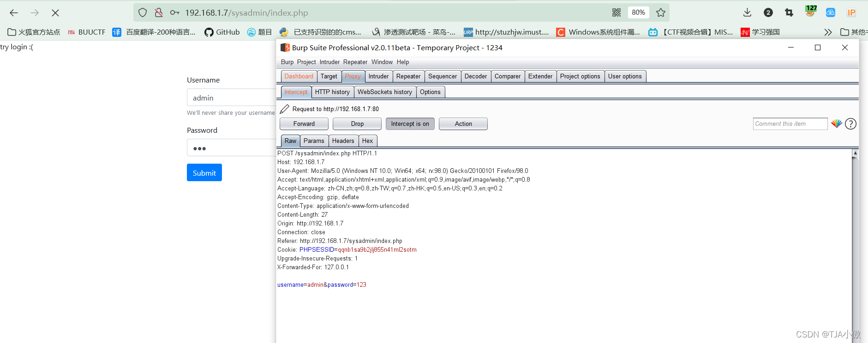Click the request editor vertical scrollbar
The width and height of the screenshot is (868, 343).
[855, 246]
